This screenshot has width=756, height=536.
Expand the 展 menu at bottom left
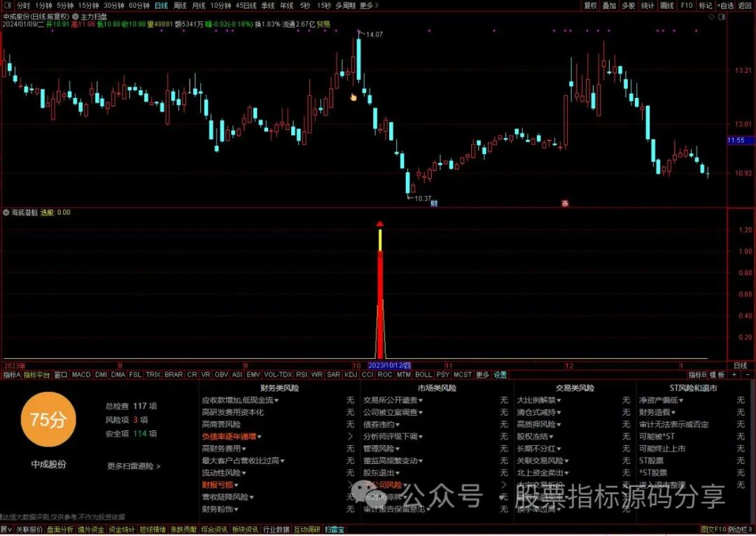[x=6, y=529]
